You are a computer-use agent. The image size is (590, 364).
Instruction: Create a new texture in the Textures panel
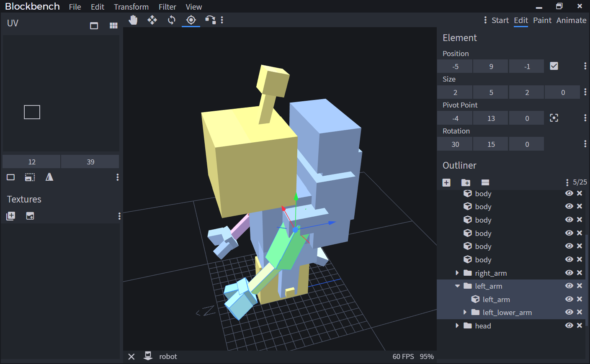click(x=10, y=216)
